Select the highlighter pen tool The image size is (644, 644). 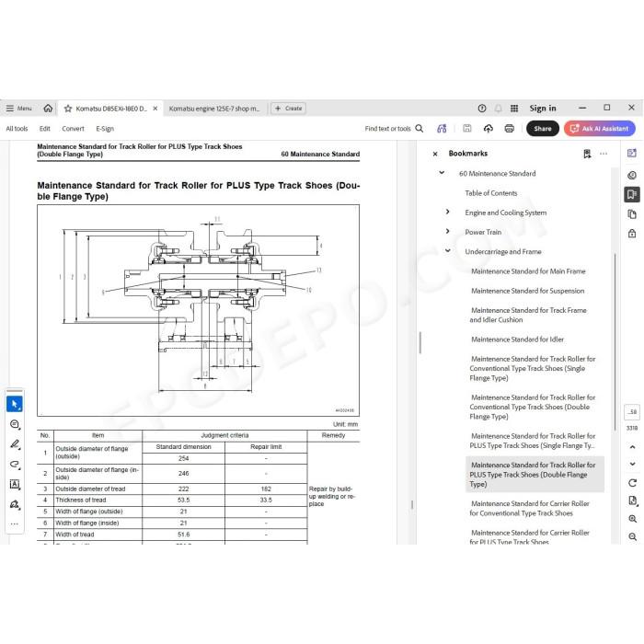click(x=15, y=444)
